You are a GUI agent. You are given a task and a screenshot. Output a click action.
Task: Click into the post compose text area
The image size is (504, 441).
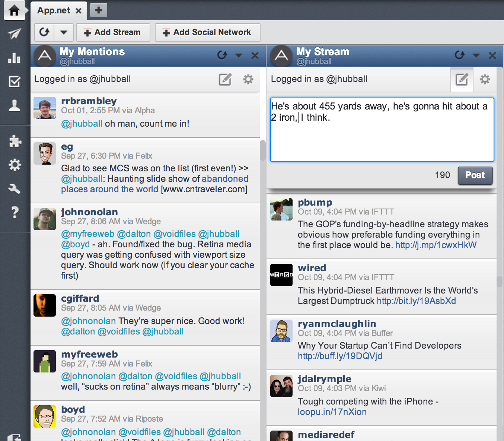tap(382, 130)
